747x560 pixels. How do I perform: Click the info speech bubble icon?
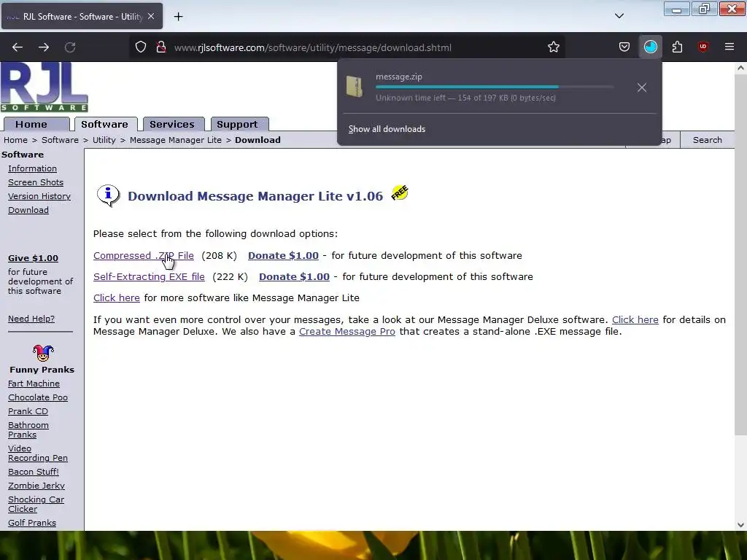pyautogui.click(x=108, y=195)
